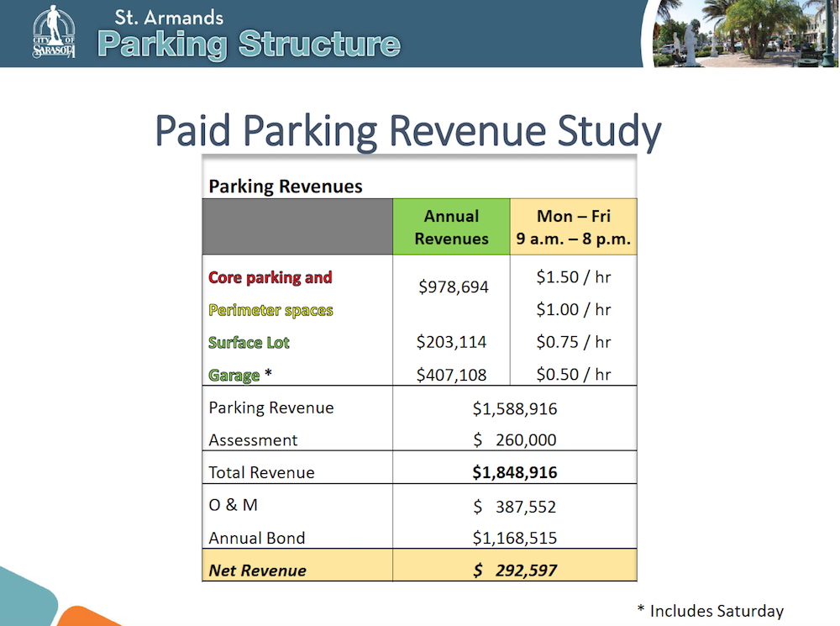Click the Paid Parking Revenue Study heading
Viewport: 840px width, 626px height.
coord(408,132)
